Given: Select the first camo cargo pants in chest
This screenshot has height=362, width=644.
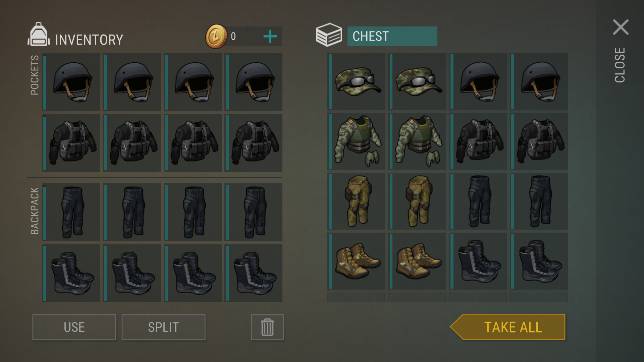Looking at the screenshot, I should (x=356, y=201).
